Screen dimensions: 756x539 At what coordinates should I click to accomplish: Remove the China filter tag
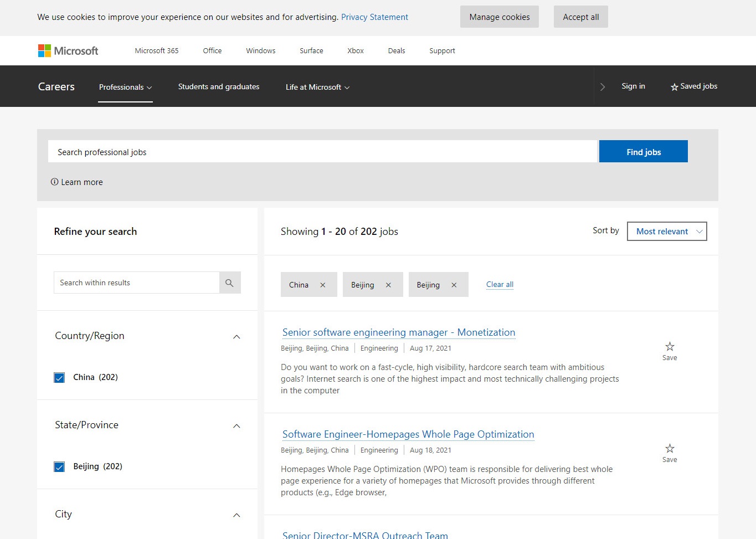[323, 285]
